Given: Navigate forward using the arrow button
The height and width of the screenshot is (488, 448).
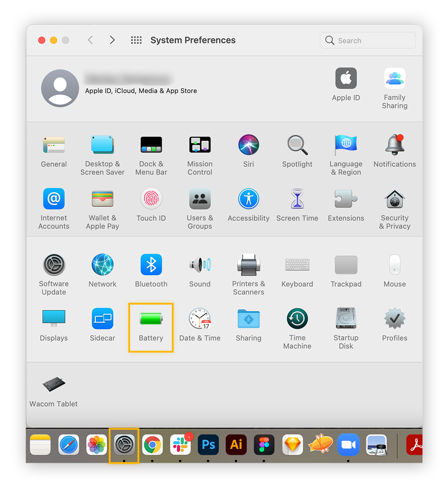Looking at the screenshot, I should click(112, 40).
